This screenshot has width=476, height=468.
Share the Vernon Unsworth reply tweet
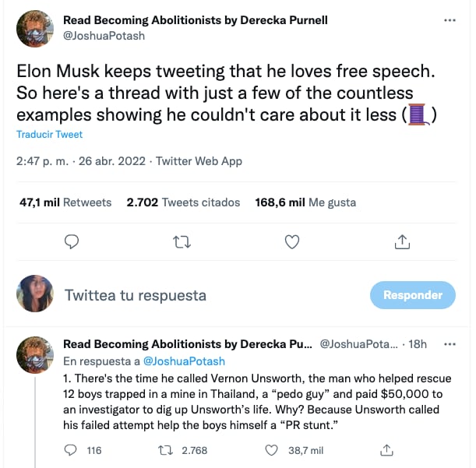tap(386, 450)
